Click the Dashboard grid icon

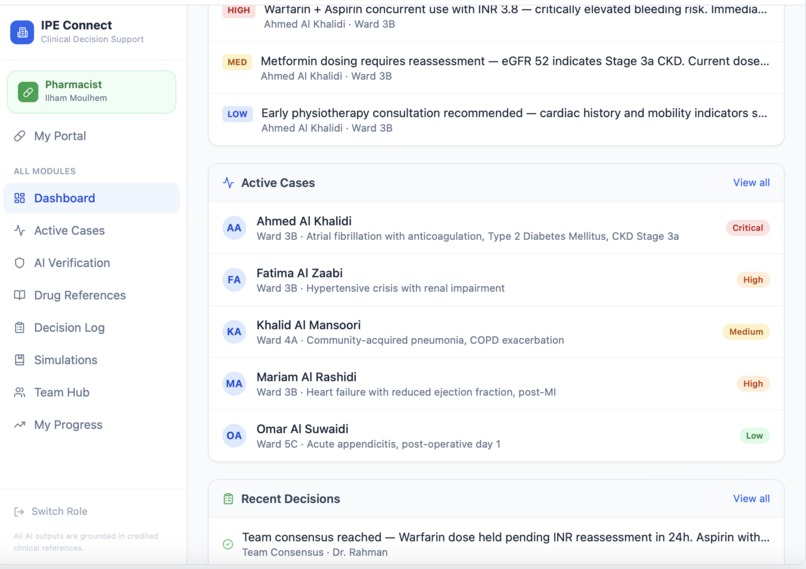tap(20, 198)
